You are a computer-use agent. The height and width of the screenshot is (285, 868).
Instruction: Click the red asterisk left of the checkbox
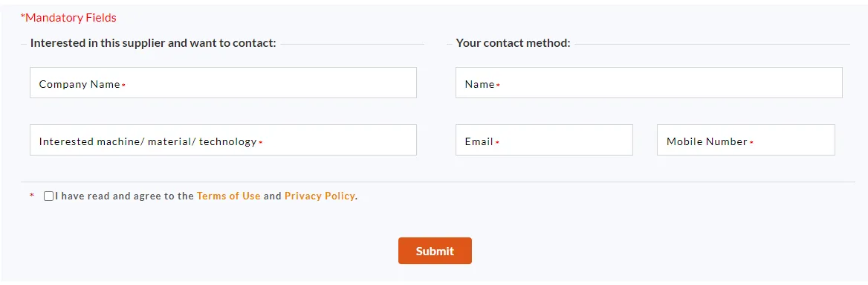[31, 196]
